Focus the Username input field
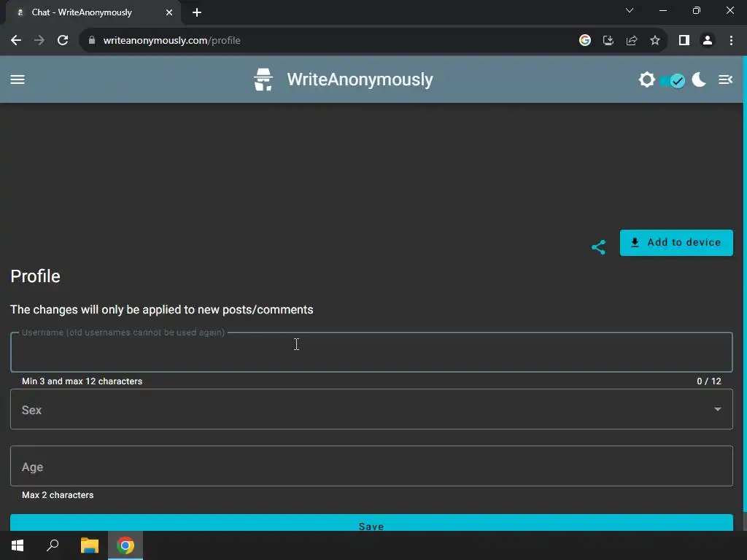This screenshot has height=560, width=747. click(371, 352)
